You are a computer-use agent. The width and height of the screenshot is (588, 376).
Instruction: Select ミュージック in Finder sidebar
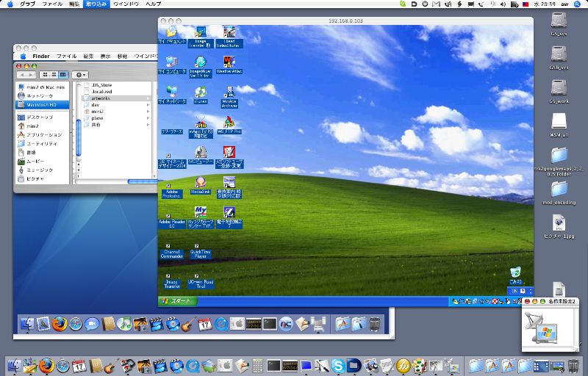point(43,170)
